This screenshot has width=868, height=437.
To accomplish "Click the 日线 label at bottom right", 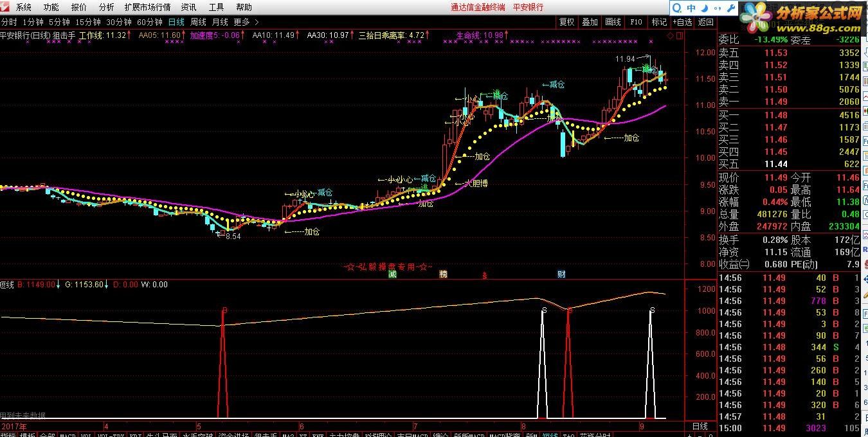I will [x=700, y=426].
